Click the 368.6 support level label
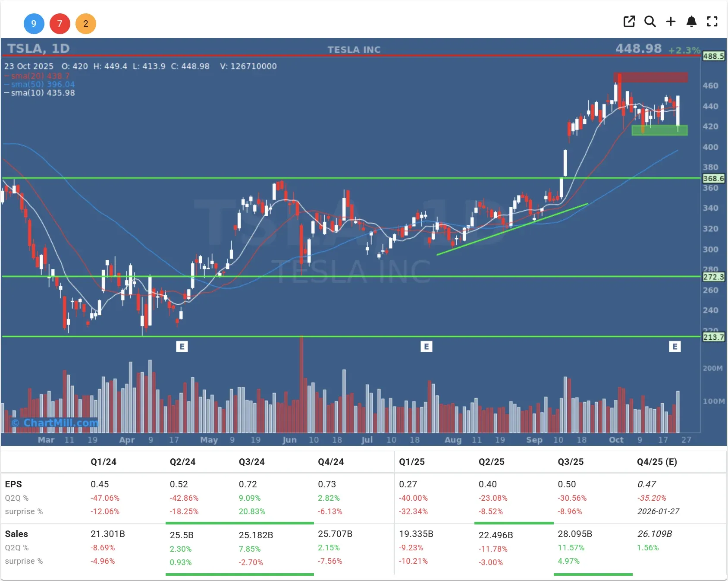Viewport: 728px width, 581px height. click(x=714, y=178)
